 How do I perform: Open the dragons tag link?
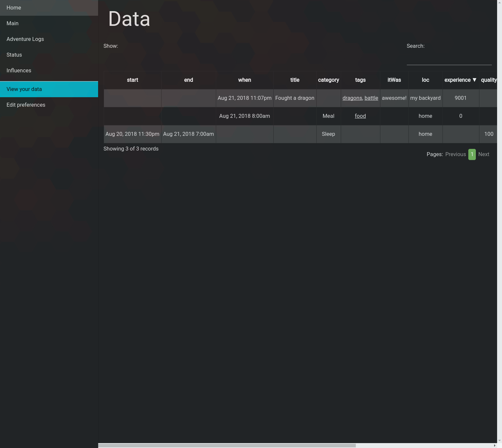click(352, 98)
